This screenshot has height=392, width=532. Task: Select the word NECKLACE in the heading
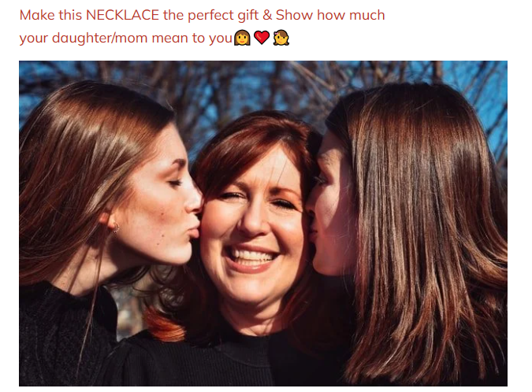click(x=122, y=15)
